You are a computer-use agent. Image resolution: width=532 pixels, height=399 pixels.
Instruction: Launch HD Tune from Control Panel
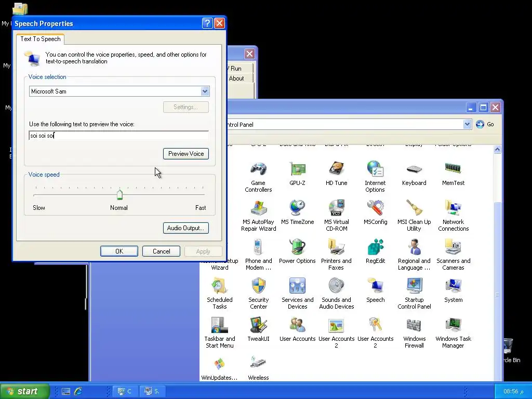pyautogui.click(x=336, y=174)
